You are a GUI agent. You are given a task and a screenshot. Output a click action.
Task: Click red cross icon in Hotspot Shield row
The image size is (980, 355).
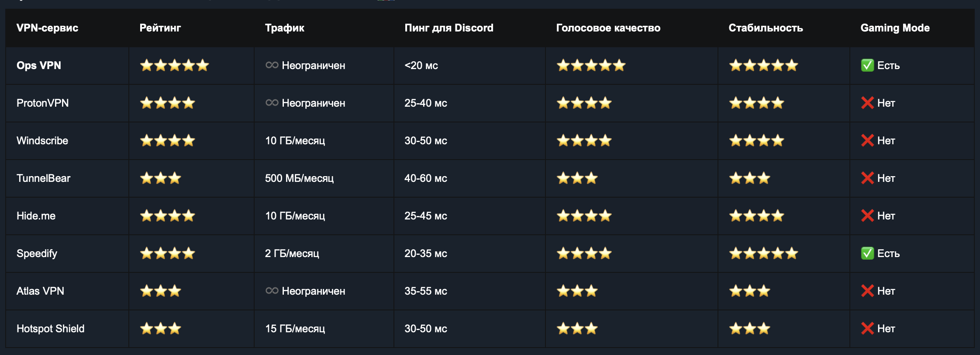coord(867,329)
